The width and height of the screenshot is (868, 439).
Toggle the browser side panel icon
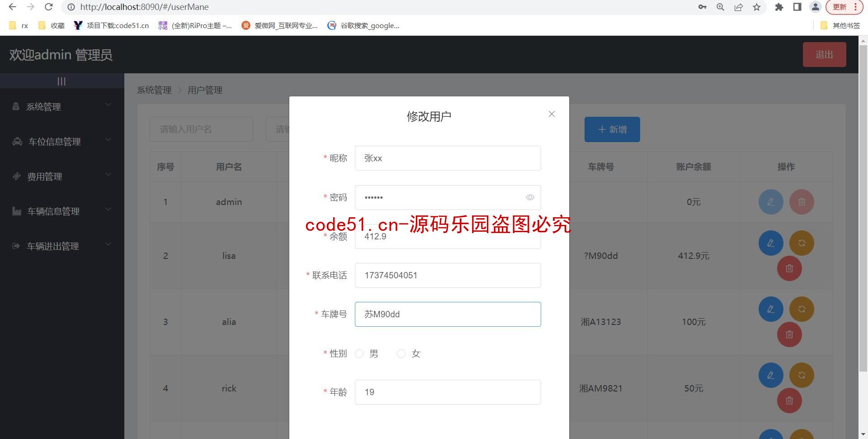tap(797, 7)
